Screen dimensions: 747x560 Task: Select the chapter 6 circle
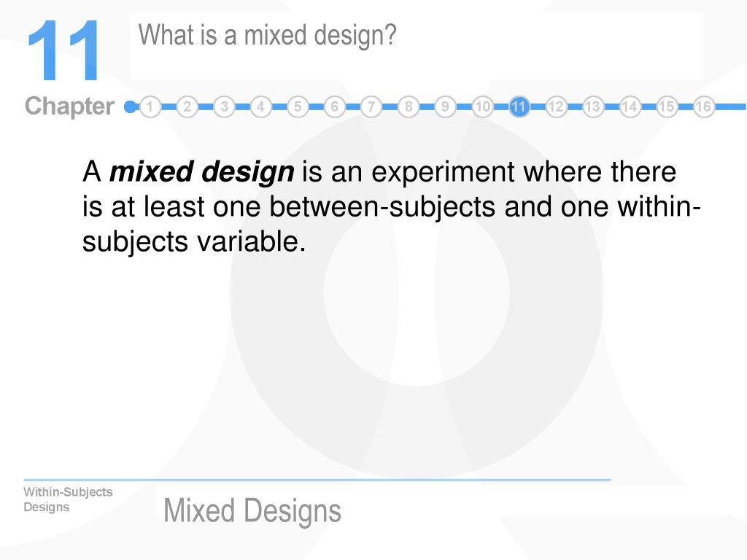pyautogui.click(x=334, y=106)
